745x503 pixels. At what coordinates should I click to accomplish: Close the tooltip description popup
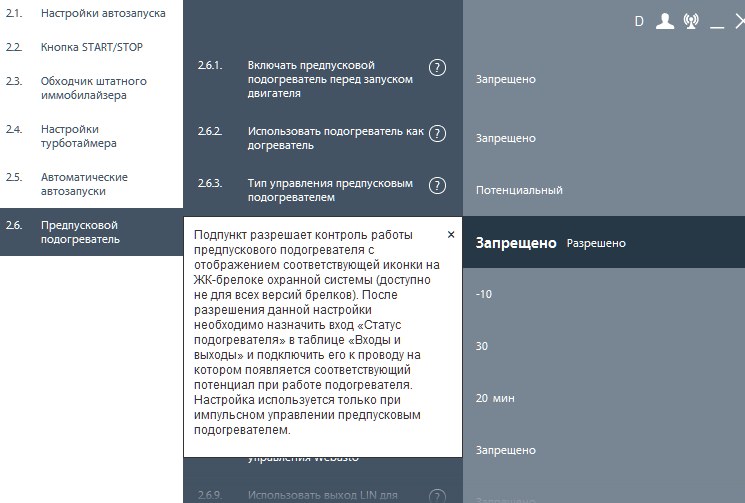pyautogui.click(x=451, y=234)
